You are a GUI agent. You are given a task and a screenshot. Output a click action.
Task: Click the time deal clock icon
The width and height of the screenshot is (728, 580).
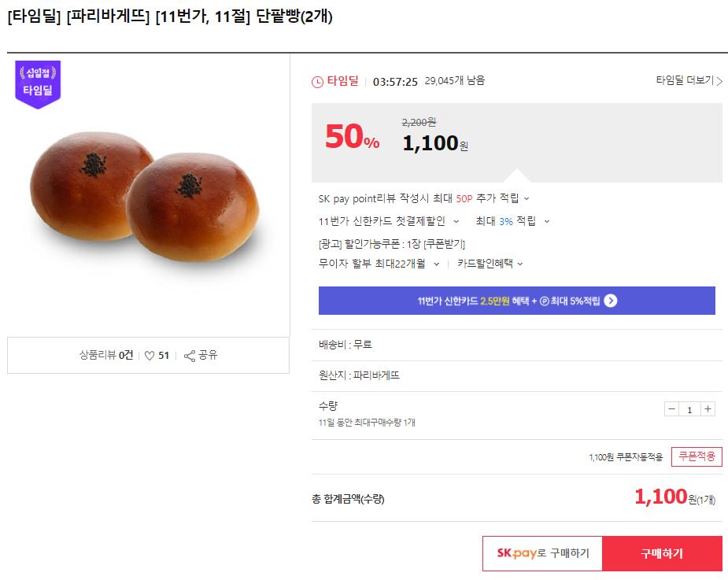pos(318,81)
